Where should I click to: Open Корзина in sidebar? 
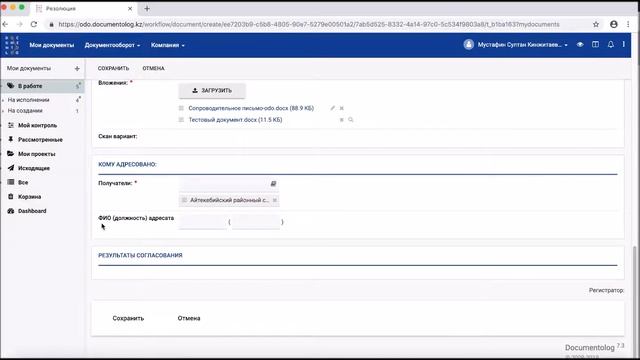pos(29,197)
